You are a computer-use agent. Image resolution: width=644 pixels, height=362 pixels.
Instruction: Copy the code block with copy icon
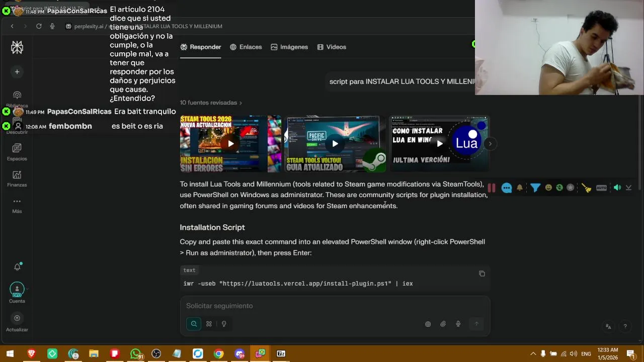coord(481,274)
